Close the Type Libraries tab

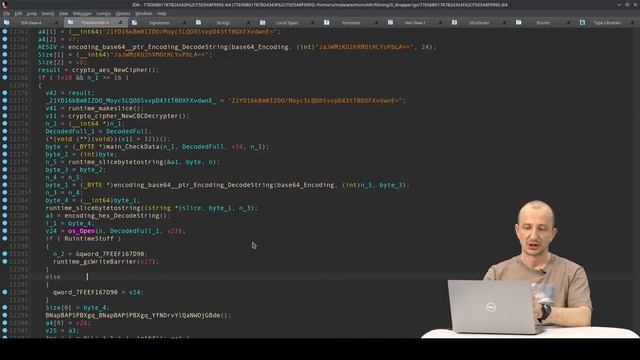coord(632,23)
